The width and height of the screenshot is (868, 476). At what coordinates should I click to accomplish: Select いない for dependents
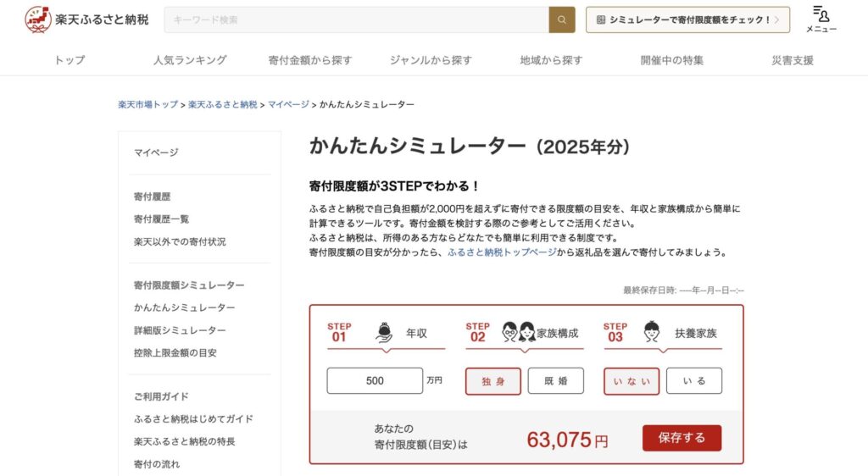pyautogui.click(x=632, y=381)
